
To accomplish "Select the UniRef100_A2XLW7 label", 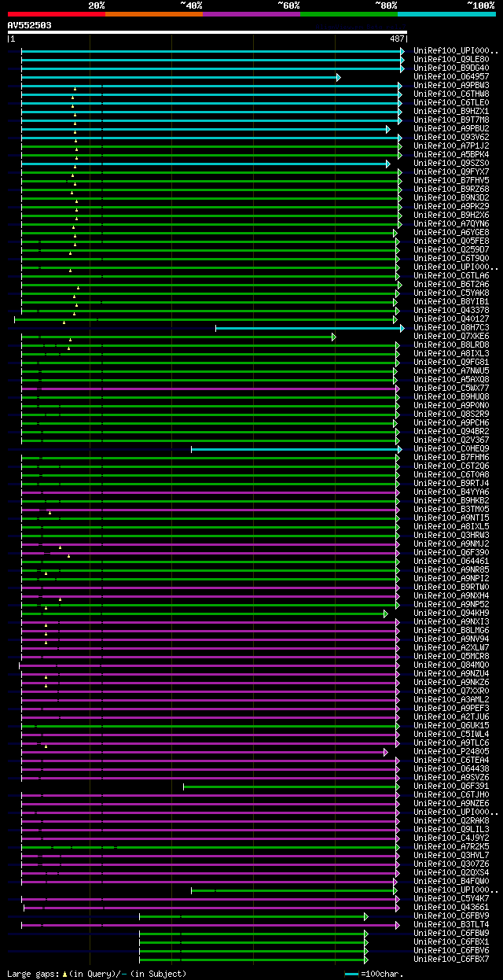I will (x=451, y=647).
